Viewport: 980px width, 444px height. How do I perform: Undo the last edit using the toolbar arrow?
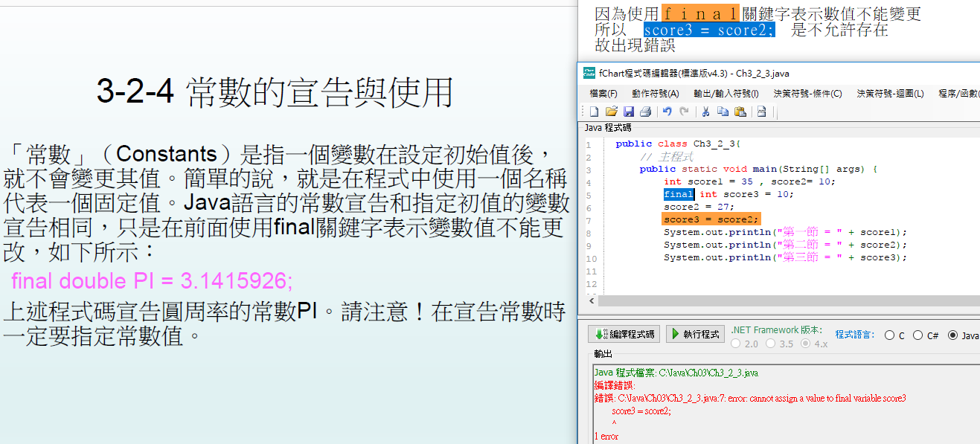pos(667,112)
